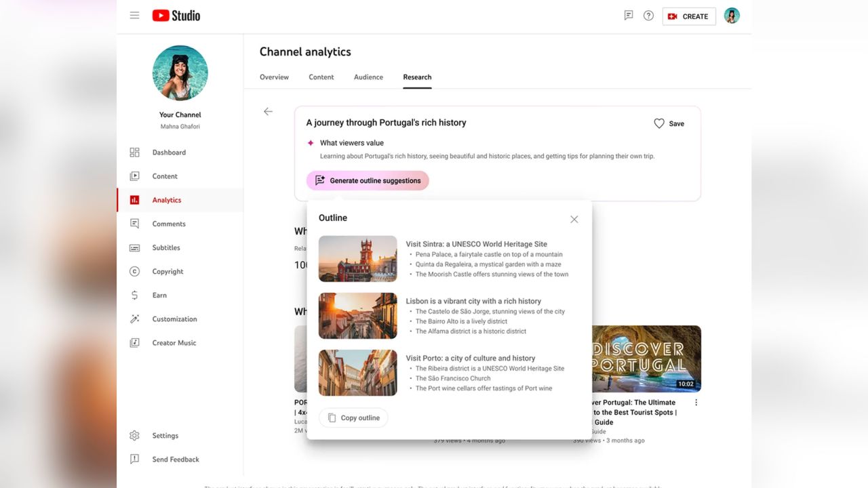This screenshot has width=868, height=488.
Task: Switch to the Overview tab
Action: 274,77
